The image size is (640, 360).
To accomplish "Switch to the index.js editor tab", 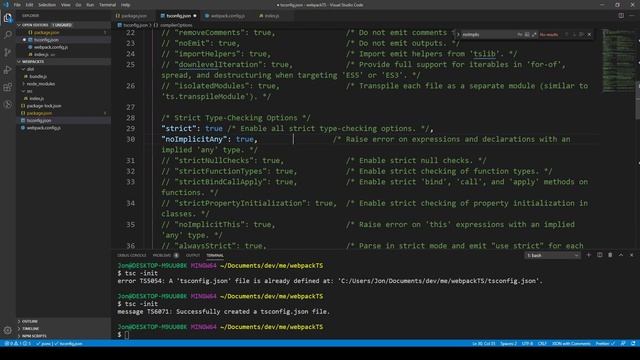I will coord(272,16).
